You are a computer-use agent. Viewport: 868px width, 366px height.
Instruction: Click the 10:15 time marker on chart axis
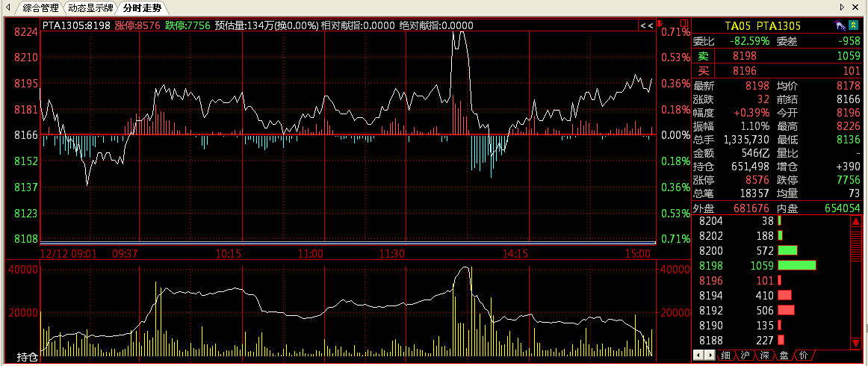point(229,254)
